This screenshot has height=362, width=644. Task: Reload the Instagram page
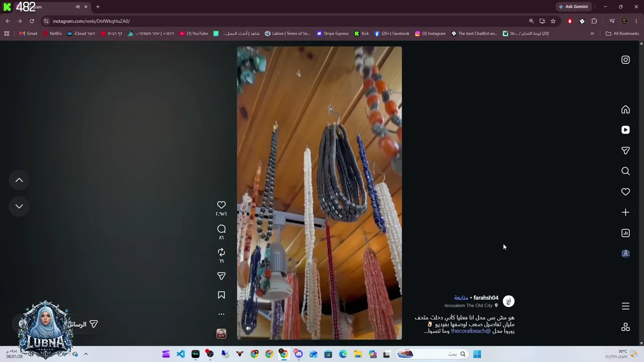[x=32, y=21]
